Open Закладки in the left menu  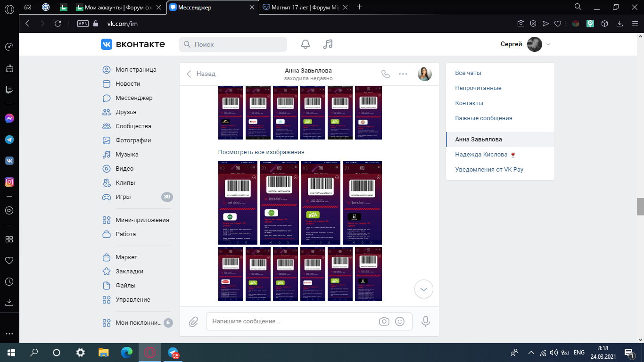click(x=129, y=271)
